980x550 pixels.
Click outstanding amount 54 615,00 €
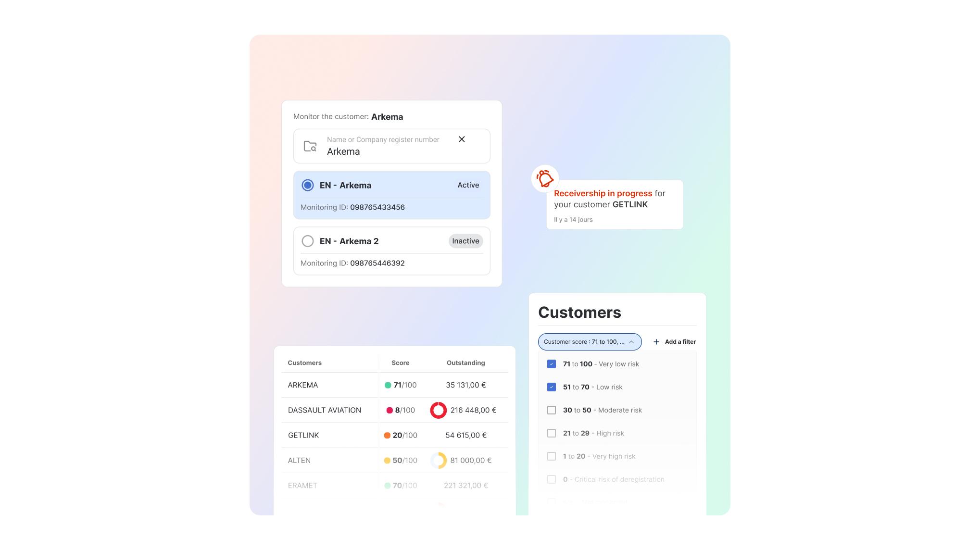tap(466, 435)
